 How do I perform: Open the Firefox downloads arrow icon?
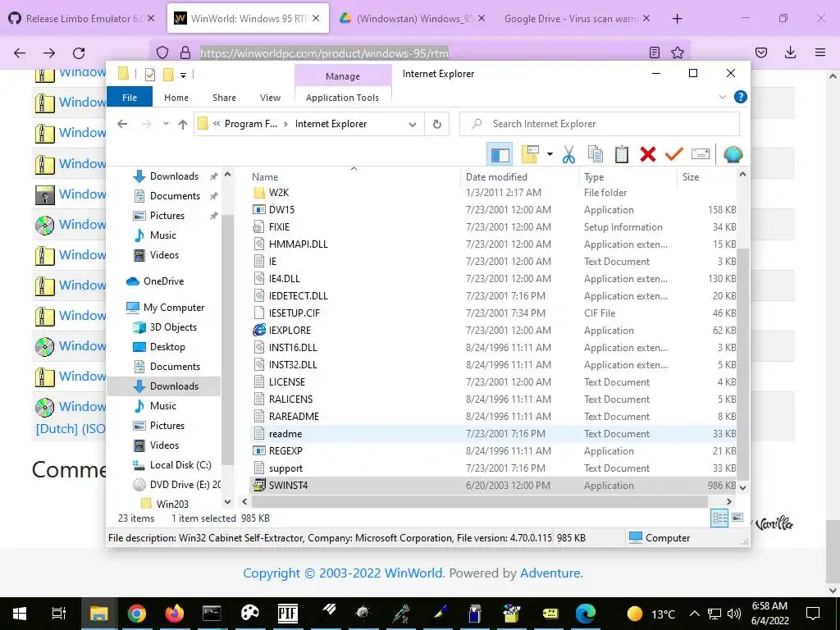(790, 52)
